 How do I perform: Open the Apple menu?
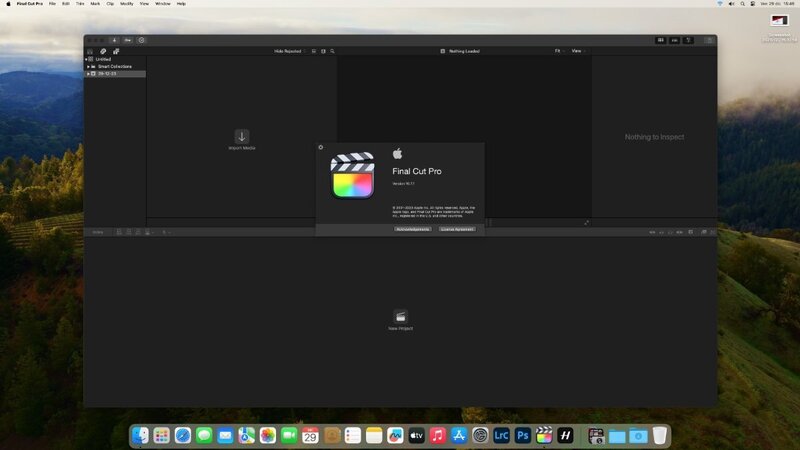tap(8, 4)
